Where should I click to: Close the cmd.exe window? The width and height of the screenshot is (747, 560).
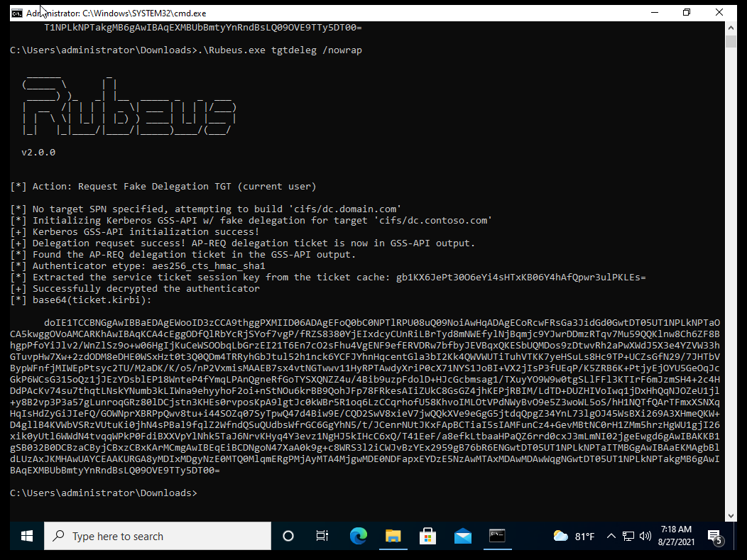tap(719, 12)
